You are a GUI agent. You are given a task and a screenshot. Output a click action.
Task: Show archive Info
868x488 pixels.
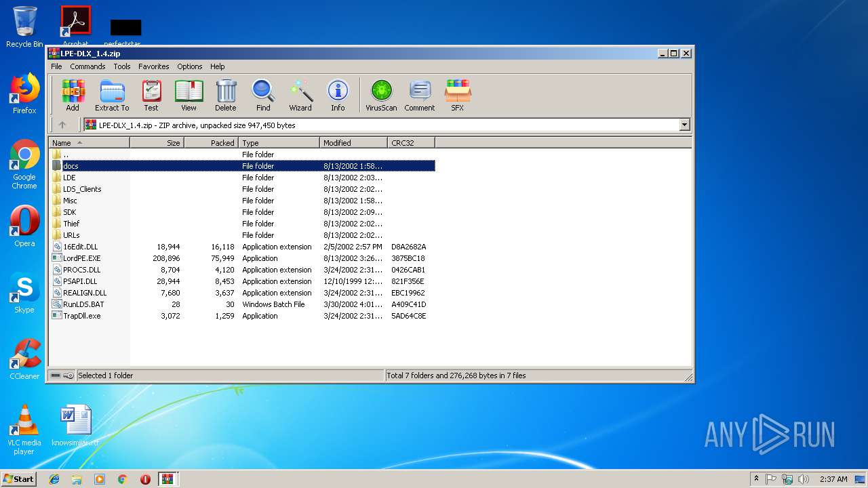338,96
